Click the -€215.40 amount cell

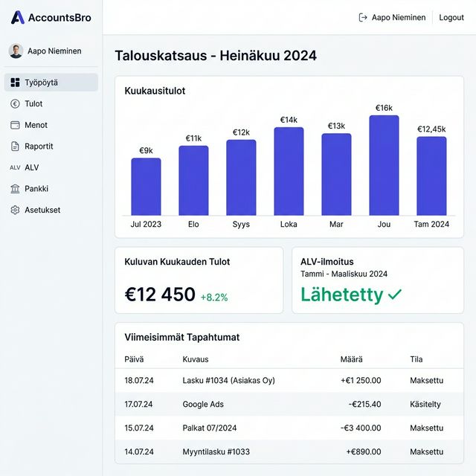point(364,404)
